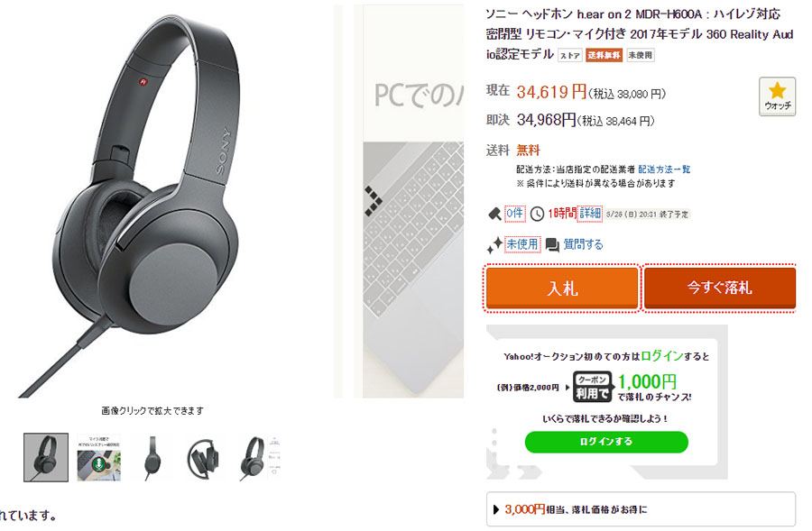This screenshot has height=531, width=812.
Task: Open the 配送方法一覧 shipping methods link
Action: click(664, 169)
